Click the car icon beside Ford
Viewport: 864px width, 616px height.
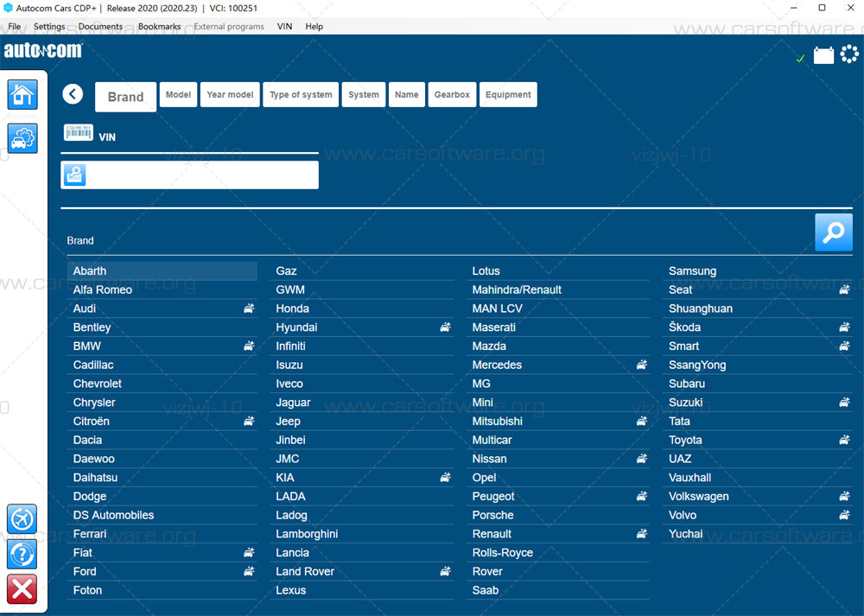pyautogui.click(x=249, y=571)
